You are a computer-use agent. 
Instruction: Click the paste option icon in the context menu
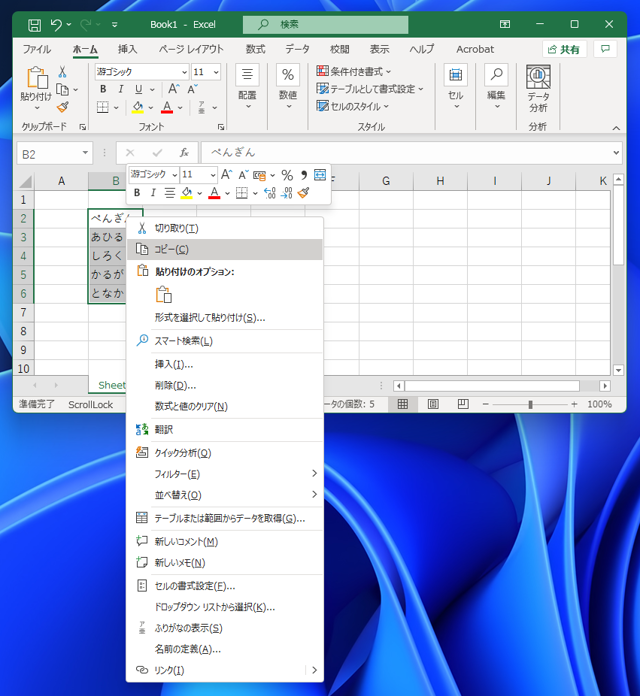pyautogui.click(x=163, y=294)
